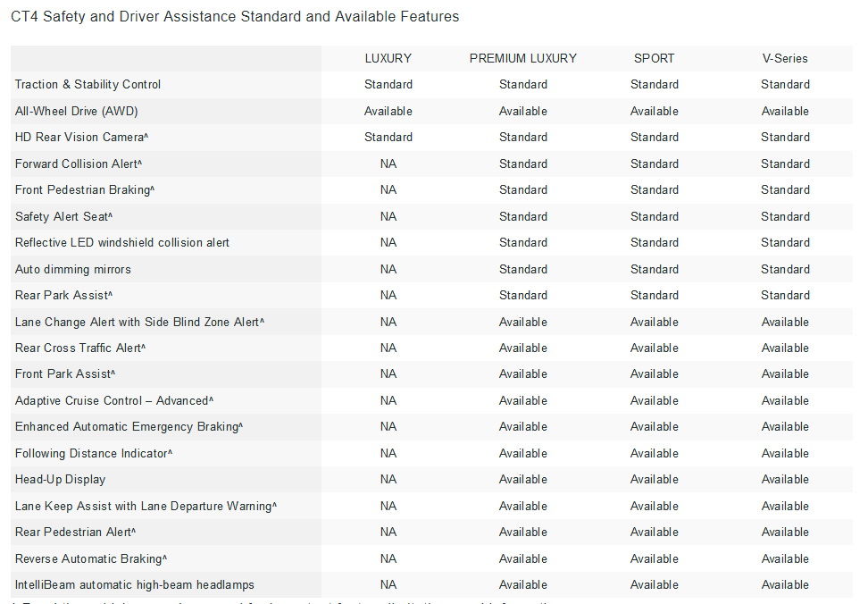Select the SPORT value for Front Park Assist
This screenshot has width=868, height=604.
(x=654, y=374)
